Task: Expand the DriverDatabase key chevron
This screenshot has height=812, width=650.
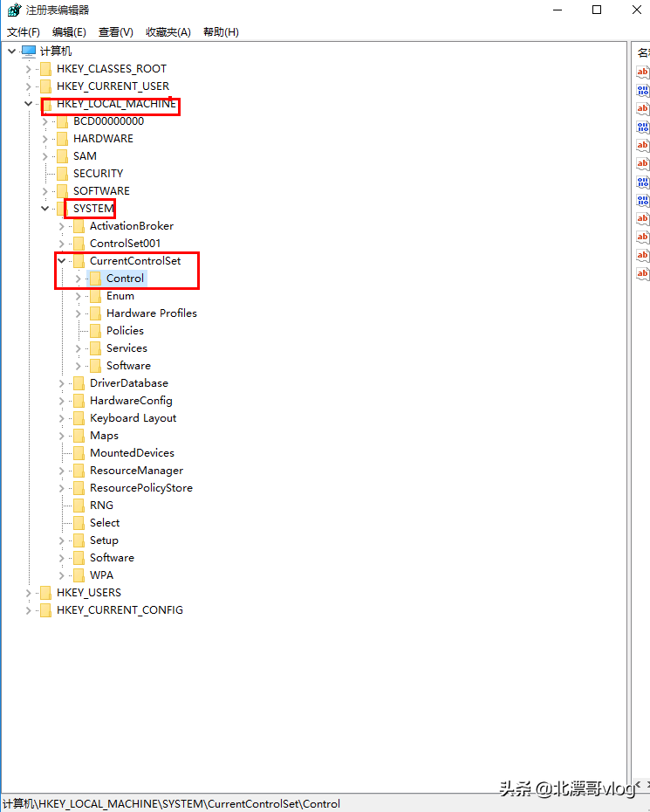Action: [x=62, y=383]
